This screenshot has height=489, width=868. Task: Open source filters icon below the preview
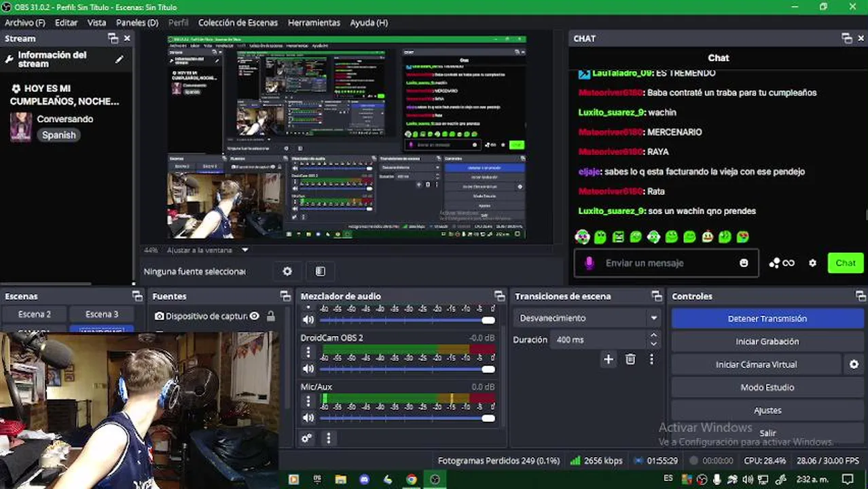321,271
